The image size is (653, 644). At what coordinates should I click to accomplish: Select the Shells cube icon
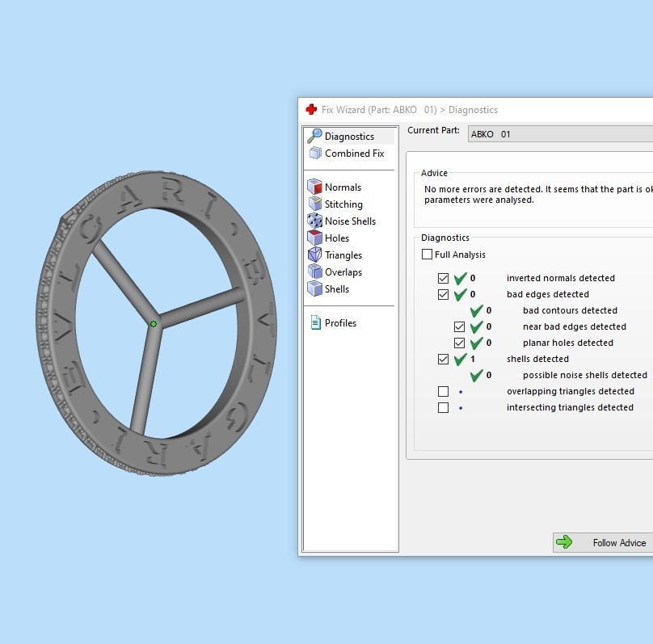point(314,288)
